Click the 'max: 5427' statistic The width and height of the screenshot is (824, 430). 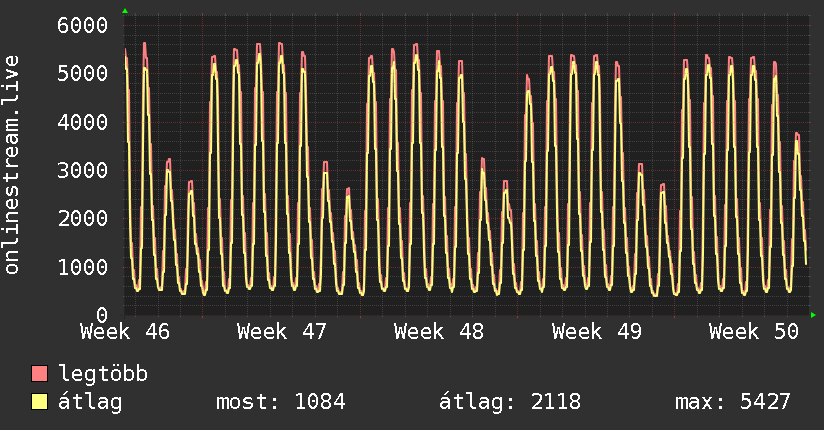[733, 402]
